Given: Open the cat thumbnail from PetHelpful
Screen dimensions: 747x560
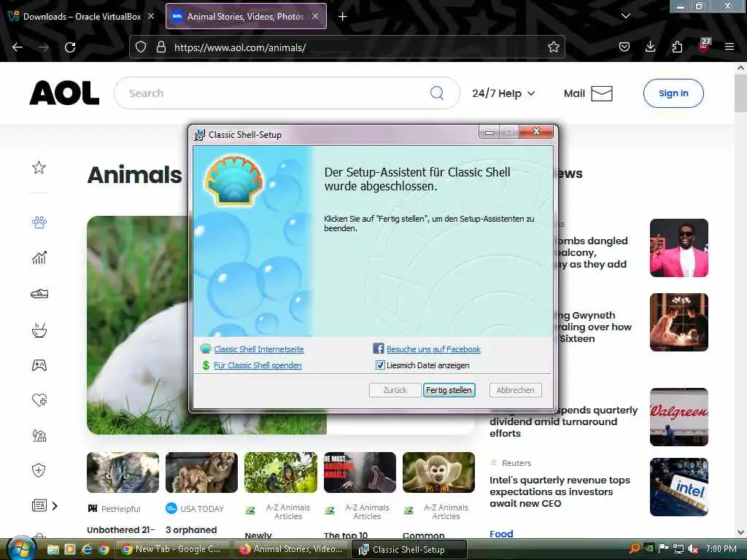Looking at the screenshot, I should [123, 472].
